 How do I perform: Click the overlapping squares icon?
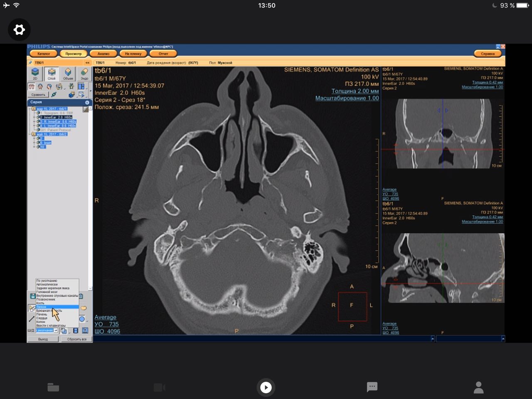tap(64, 331)
